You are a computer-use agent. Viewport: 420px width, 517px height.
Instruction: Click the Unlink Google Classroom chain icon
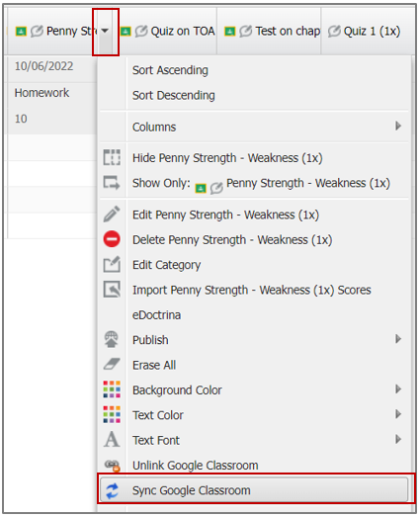pos(112,466)
